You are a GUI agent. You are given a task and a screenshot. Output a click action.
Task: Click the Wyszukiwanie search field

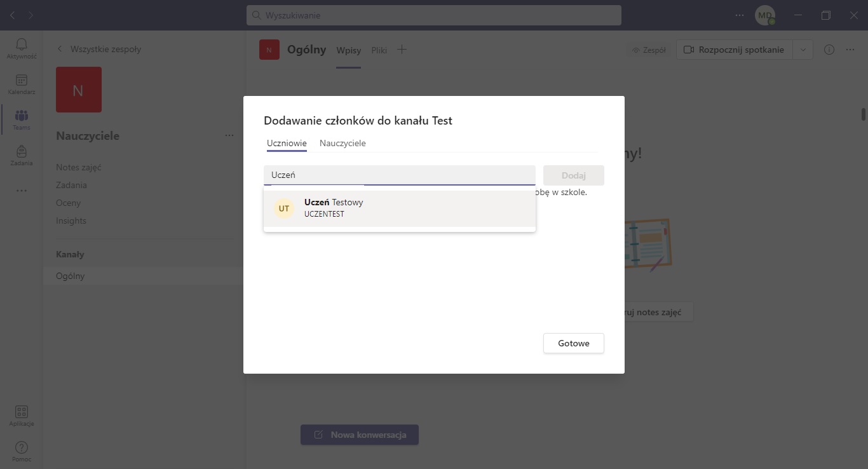(x=433, y=15)
